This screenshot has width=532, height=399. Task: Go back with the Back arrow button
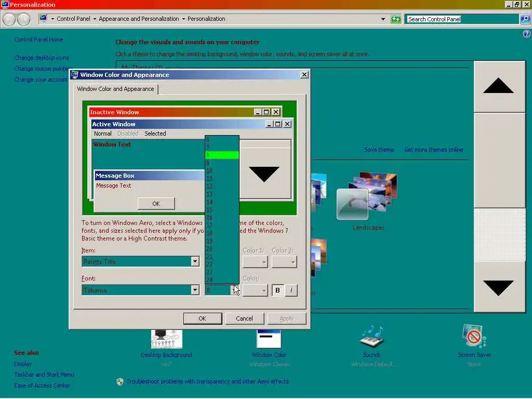click(9, 19)
